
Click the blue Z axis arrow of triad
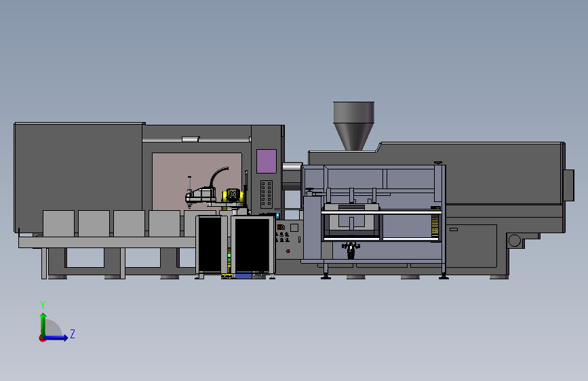click(x=56, y=338)
